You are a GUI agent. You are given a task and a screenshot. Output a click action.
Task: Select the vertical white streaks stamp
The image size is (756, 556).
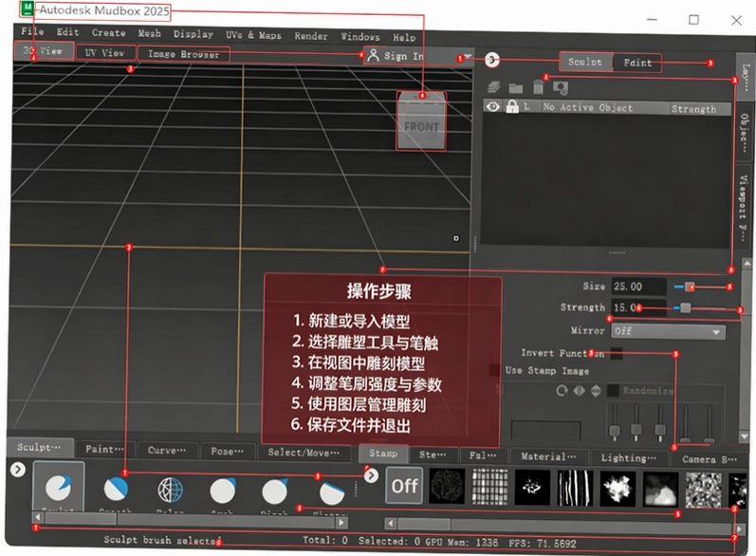pos(575,489)
